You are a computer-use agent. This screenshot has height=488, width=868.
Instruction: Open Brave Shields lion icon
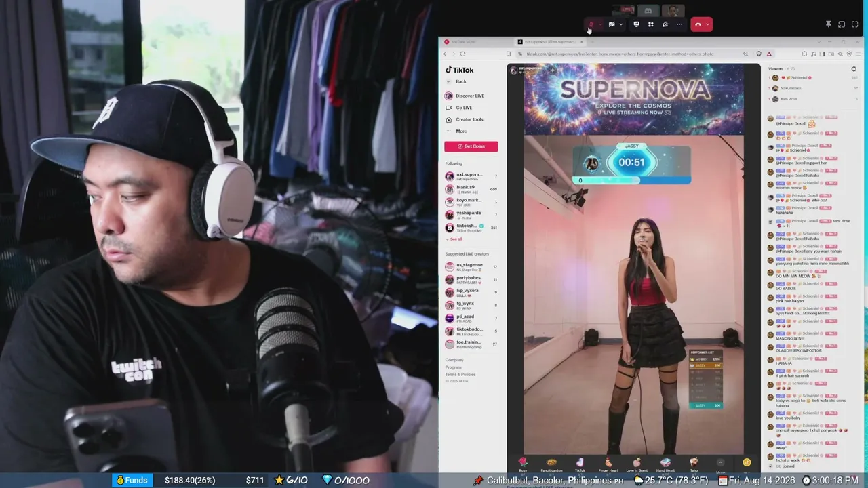click(759, 54)
